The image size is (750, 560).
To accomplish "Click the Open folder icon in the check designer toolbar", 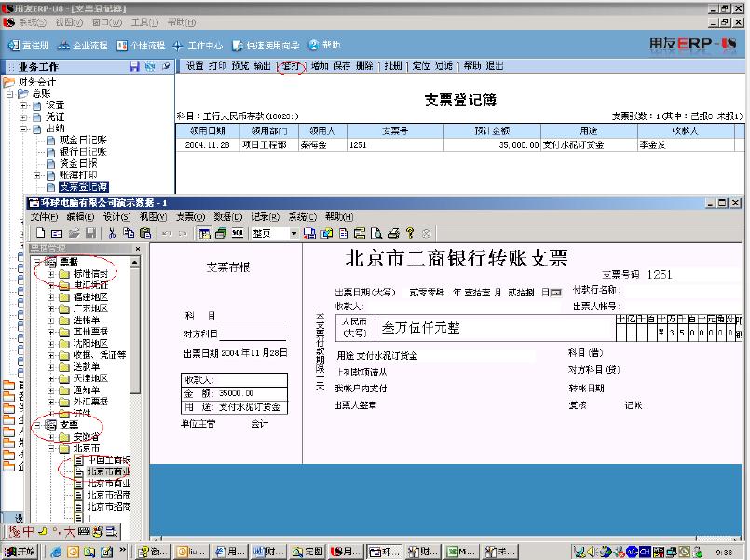I will coord(74,233).
